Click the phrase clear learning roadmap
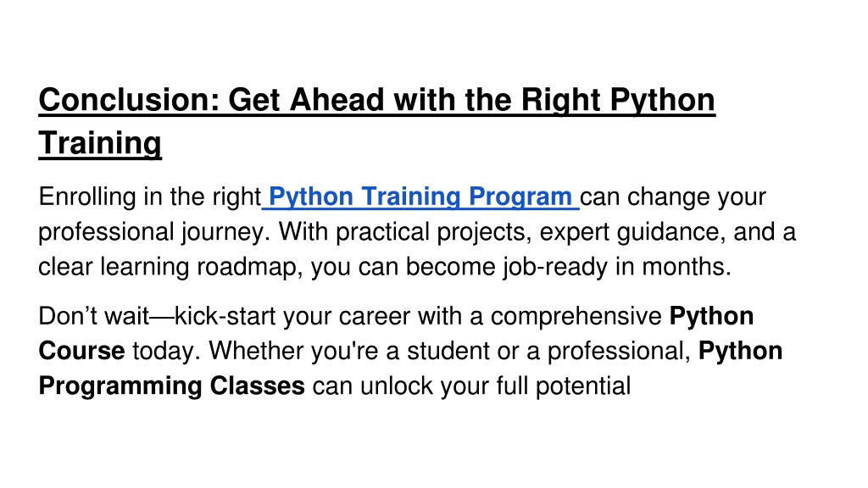 pyautogui.click(x=170, y=267)
